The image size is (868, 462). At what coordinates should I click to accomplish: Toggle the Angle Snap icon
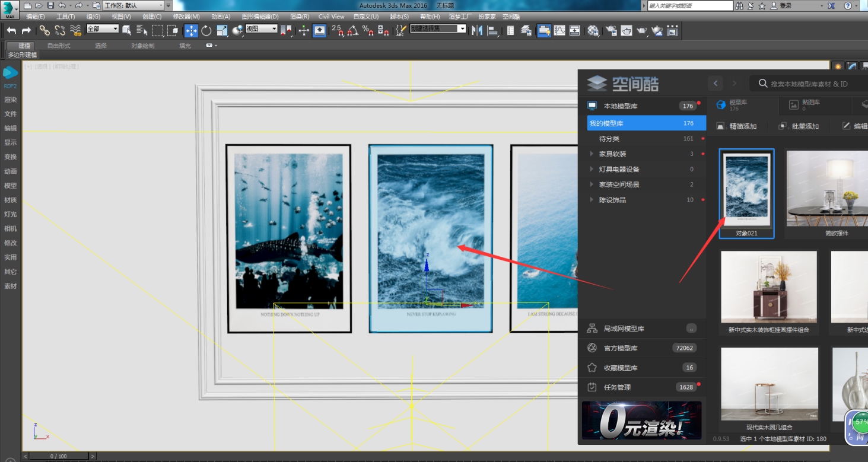[x=352, y=31]
